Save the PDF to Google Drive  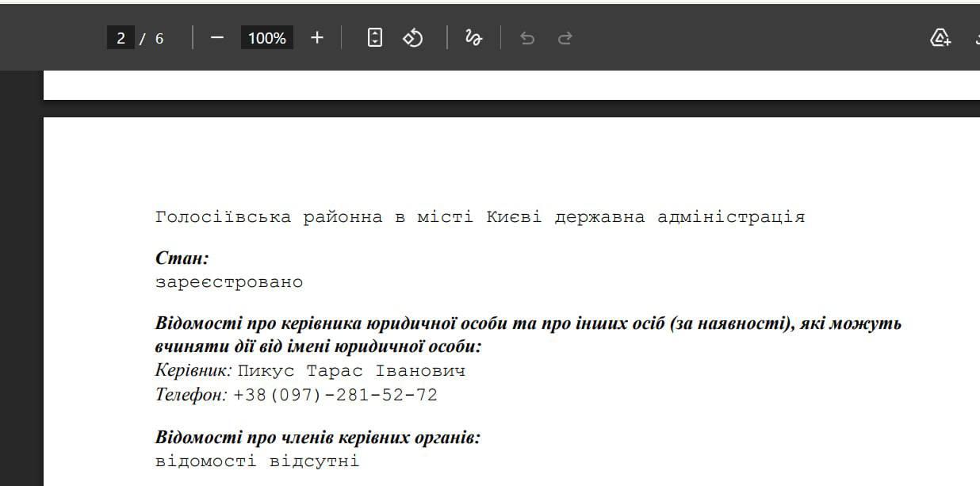(940, 38)
